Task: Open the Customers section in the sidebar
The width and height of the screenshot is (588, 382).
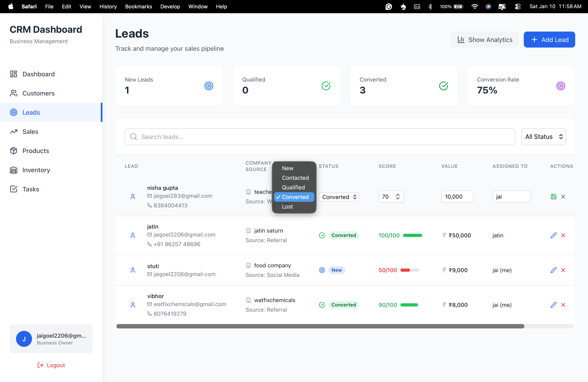Action: tap(38, 93)
